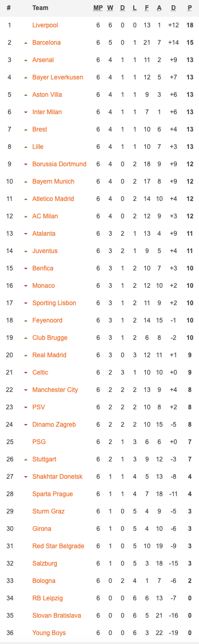Click the P points column header
This screenshot has width=199, height=644.
click(190, 8)
